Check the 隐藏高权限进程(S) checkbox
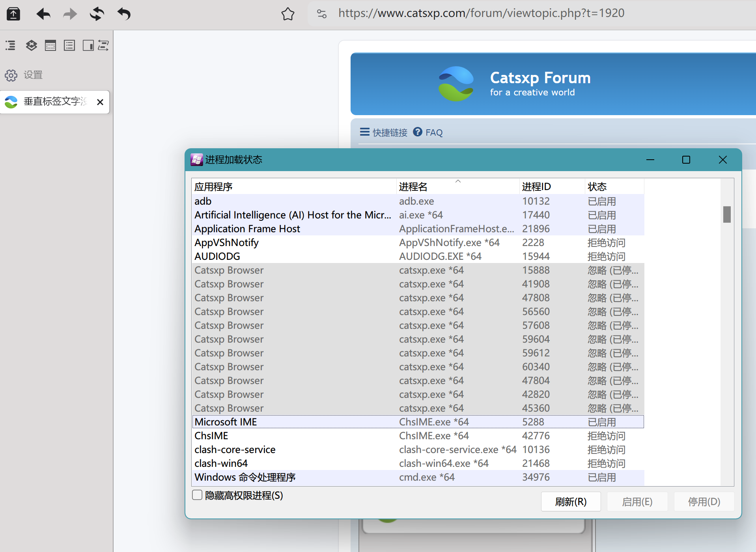Image resolution: width=756 pixels, height=552 pixels. (x=197, y=495)
